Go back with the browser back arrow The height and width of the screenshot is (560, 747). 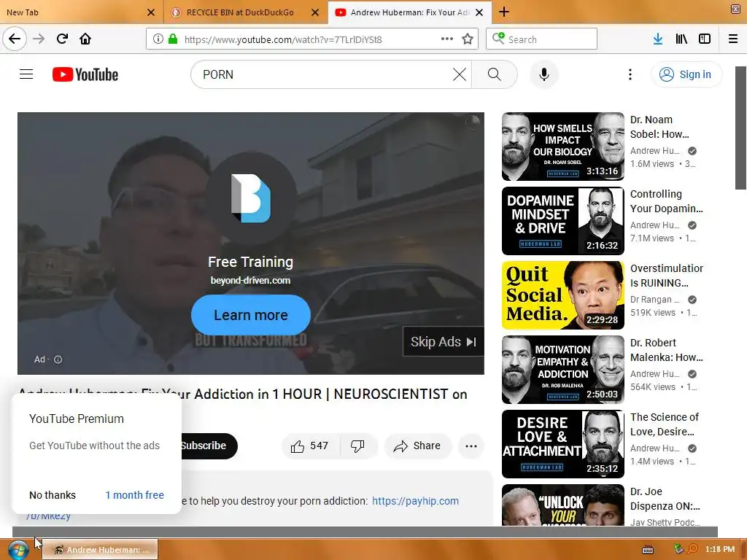15,39
